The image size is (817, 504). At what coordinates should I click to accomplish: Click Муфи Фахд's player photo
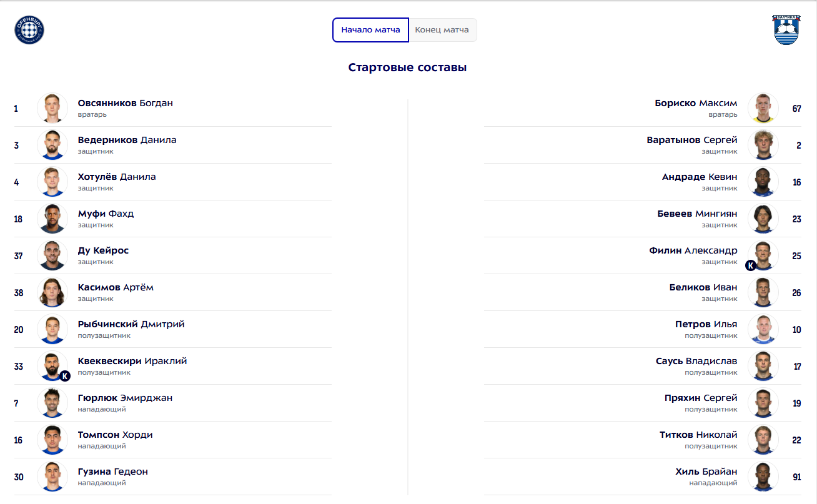[52, 219]
